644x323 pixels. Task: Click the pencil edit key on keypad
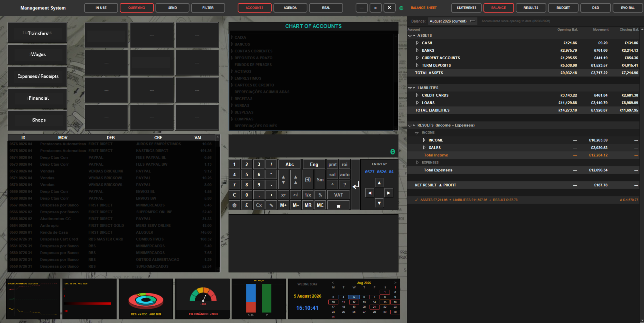coord(271,205)
